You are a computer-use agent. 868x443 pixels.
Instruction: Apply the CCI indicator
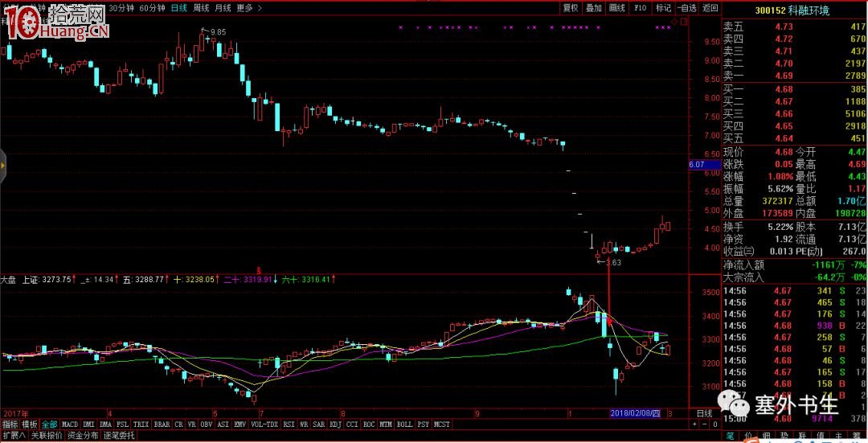[352, 425]
